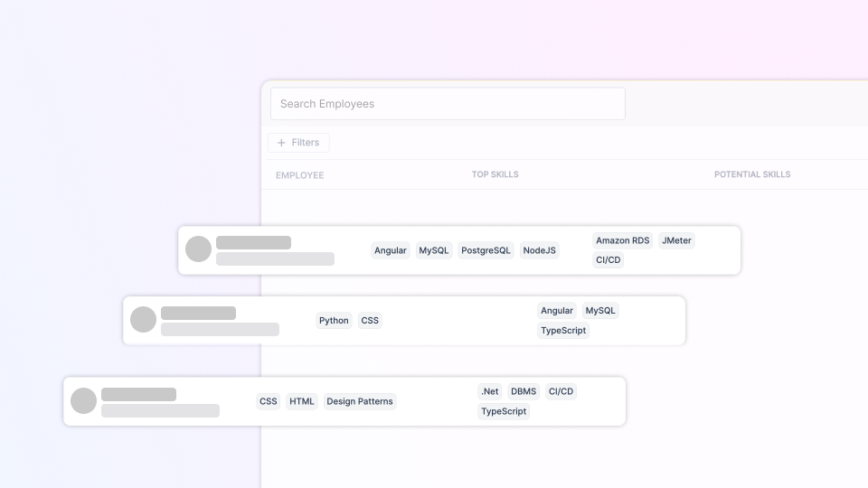The width and height of the screenshot is (868, 488).
Task: Focus the Search Employees field
Action: coord(448,104)
